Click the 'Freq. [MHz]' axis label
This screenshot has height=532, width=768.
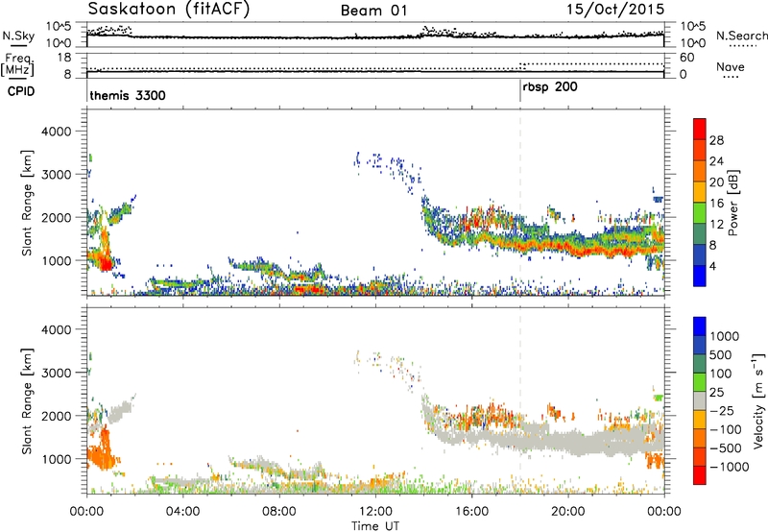[x=17, y=65]
